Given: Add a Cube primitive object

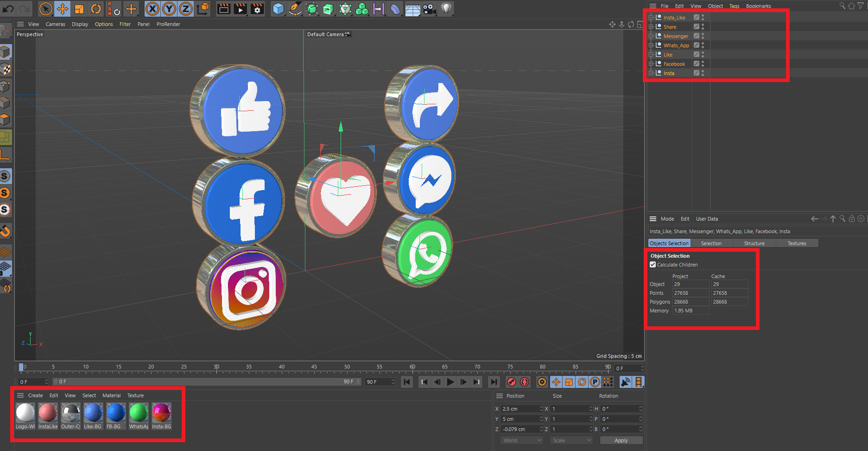Looking at the screenshot, I should (x=278, y=9).
